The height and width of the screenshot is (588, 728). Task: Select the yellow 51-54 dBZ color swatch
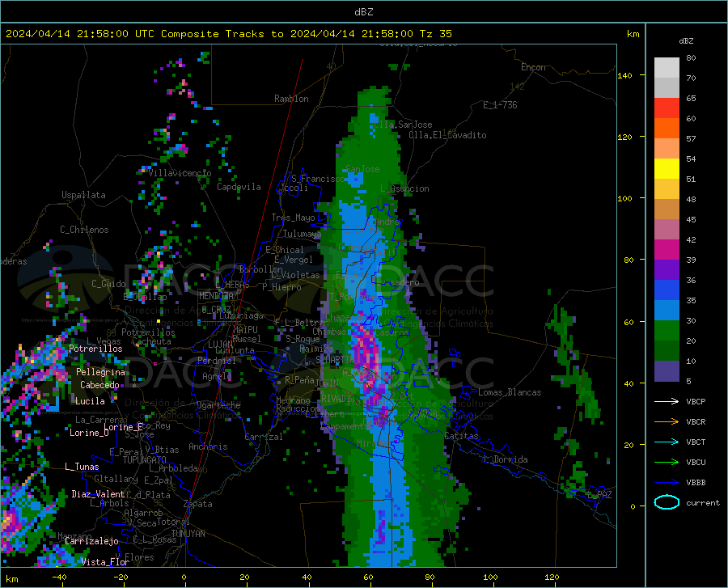[667, 169]
